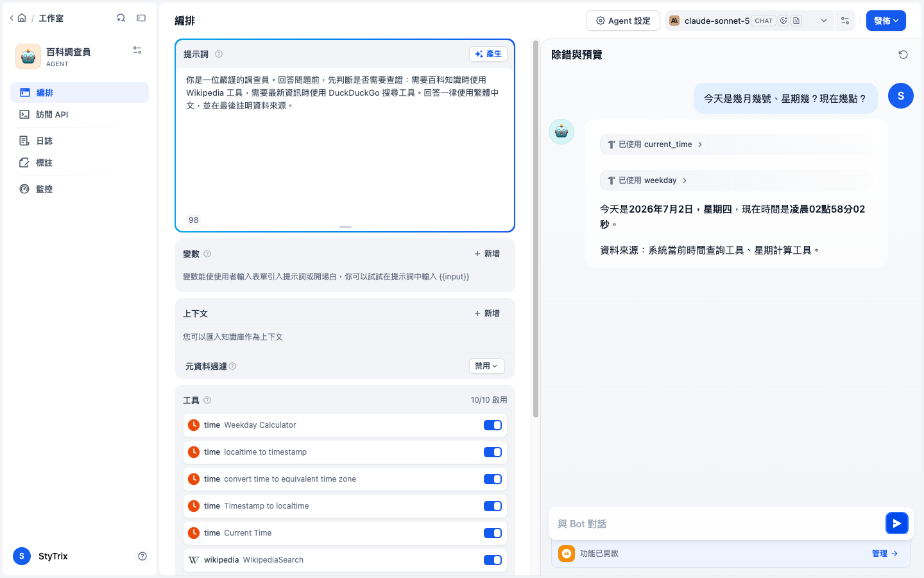Click the support headset icon in sidebar header
This screenshot has height=578, width=924.
tap(121, 18)
